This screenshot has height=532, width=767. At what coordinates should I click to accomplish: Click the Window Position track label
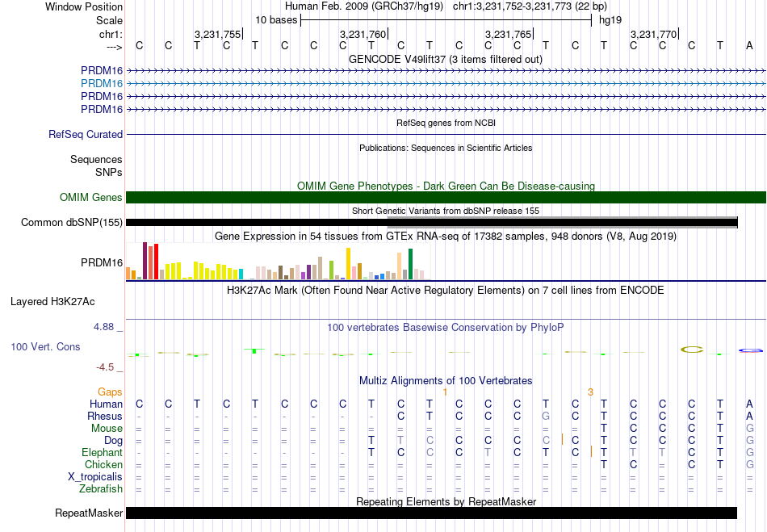[84, 6]
